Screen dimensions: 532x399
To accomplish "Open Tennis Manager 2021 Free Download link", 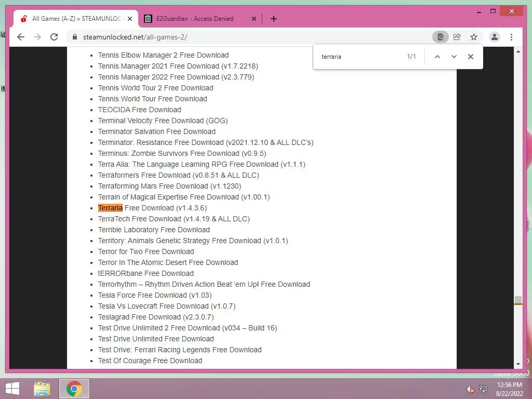I will [x=178, y=66].
